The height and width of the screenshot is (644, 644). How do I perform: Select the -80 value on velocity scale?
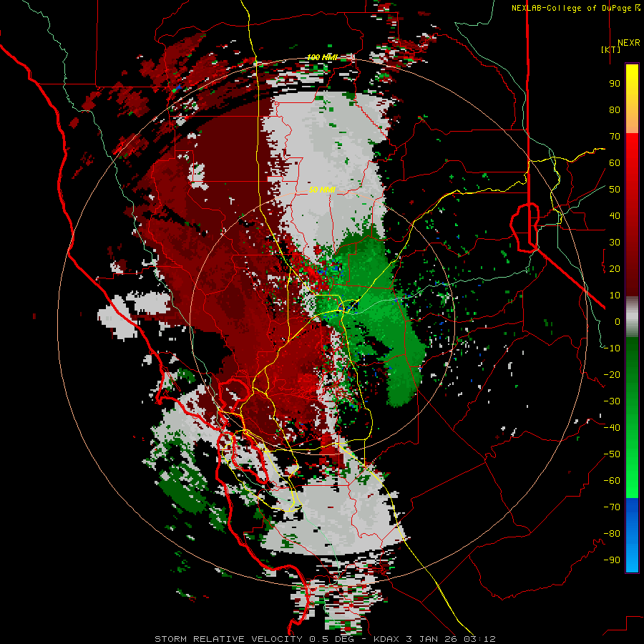tap(612, 534)
